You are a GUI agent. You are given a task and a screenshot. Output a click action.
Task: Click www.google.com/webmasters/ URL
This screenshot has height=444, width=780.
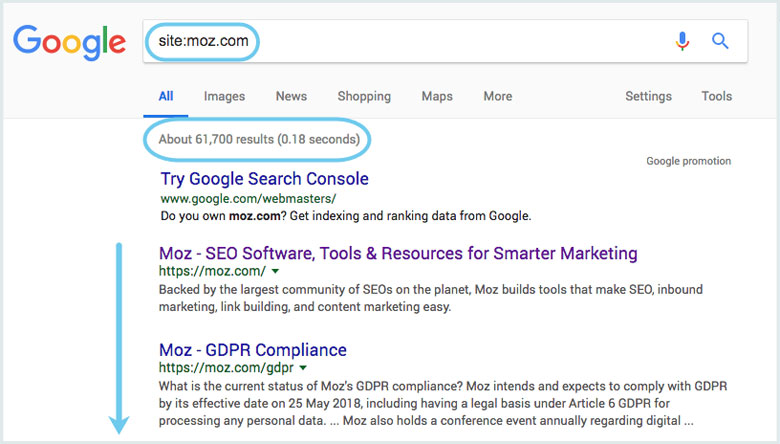(248, 198)
